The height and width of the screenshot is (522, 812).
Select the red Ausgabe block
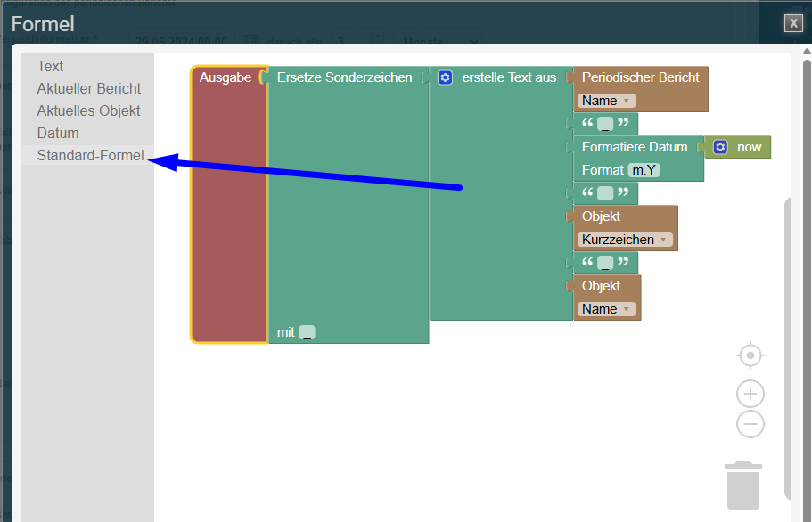tap(228, 214)
